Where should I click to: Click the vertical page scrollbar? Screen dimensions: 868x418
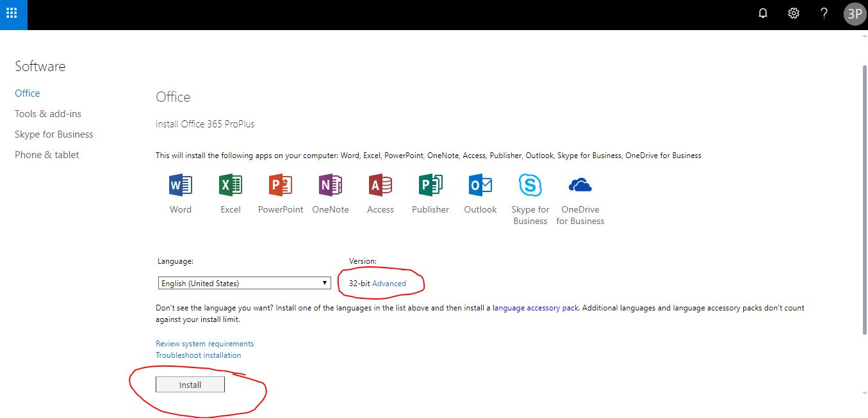864,198
